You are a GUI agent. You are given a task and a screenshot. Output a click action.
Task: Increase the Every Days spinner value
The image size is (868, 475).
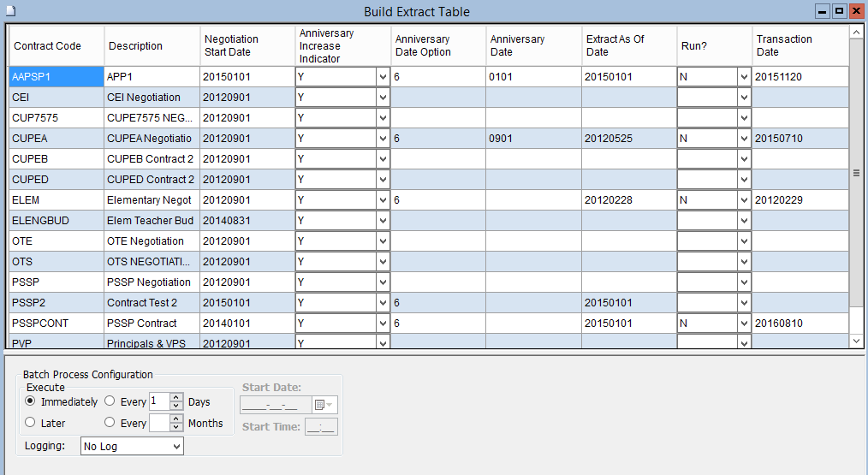pos(176,397)
